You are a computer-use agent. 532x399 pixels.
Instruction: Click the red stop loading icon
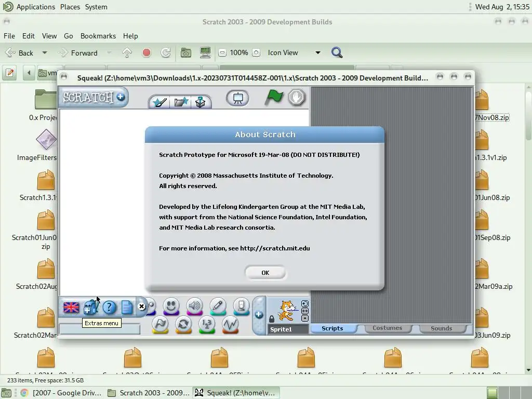(147, 52)
